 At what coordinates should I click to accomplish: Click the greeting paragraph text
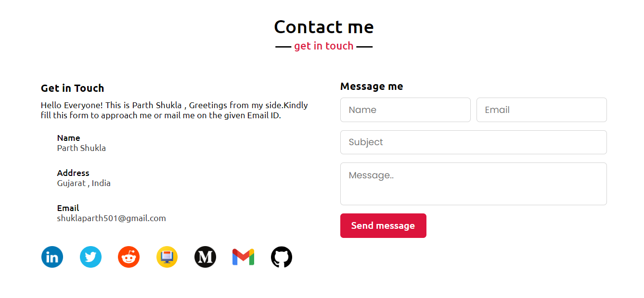coord(174,110)
